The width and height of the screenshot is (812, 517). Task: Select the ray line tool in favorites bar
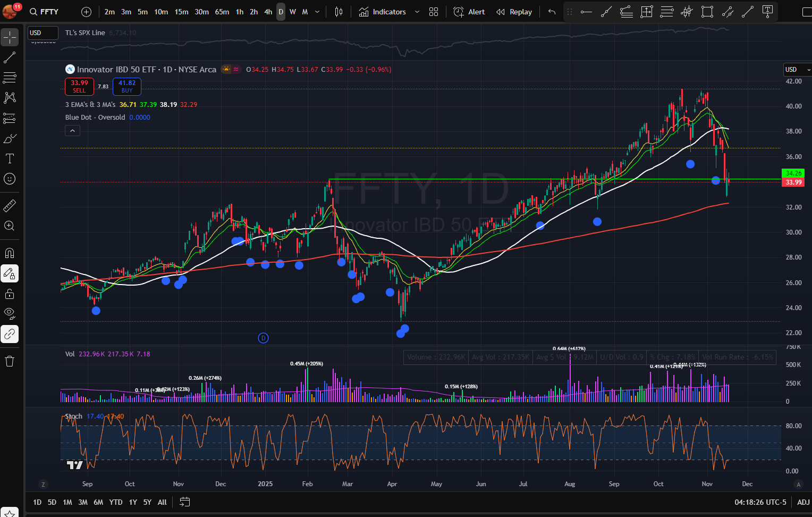(606, 12)
